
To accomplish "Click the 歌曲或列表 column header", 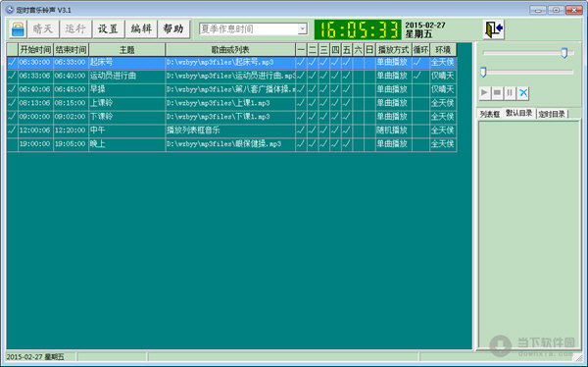I will (x=230, y=50).
